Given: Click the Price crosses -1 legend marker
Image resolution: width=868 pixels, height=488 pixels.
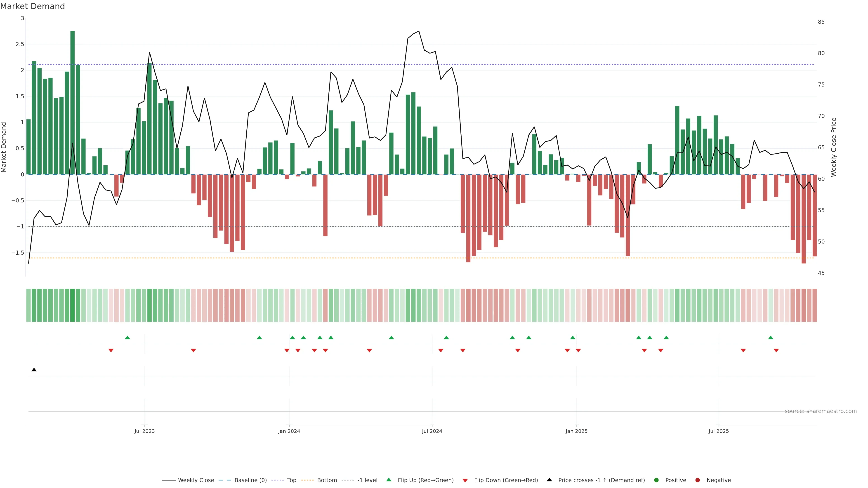Looking at the screenshot, I should coord(549,480).
